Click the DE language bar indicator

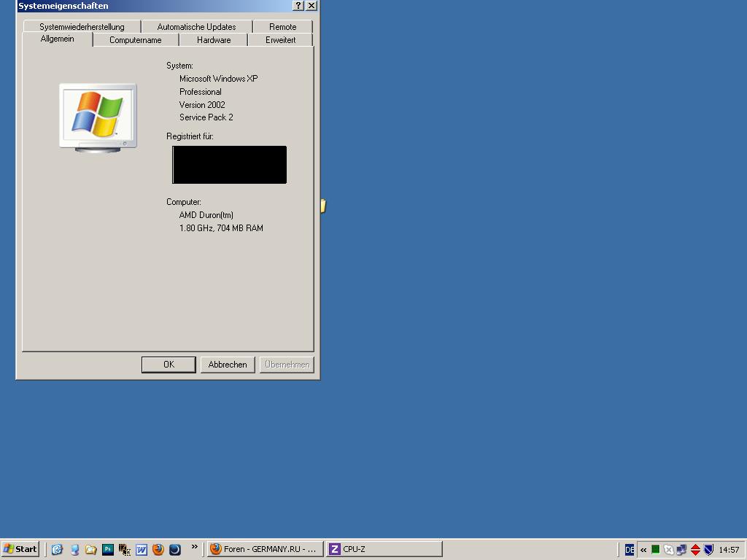[630, 550]
